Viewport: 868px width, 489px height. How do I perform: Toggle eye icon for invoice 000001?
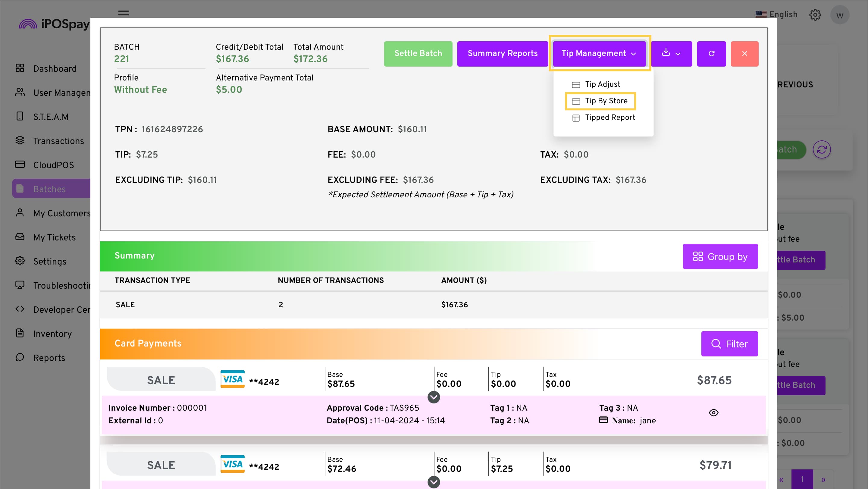[714, 413]
